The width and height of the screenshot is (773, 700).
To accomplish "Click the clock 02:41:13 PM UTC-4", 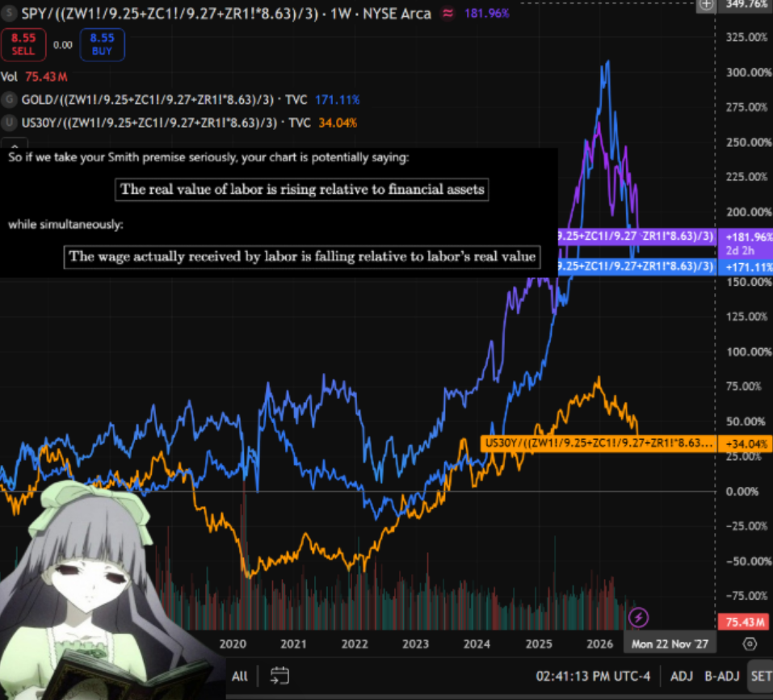I will pyautogui.click(x=593, y=676).
